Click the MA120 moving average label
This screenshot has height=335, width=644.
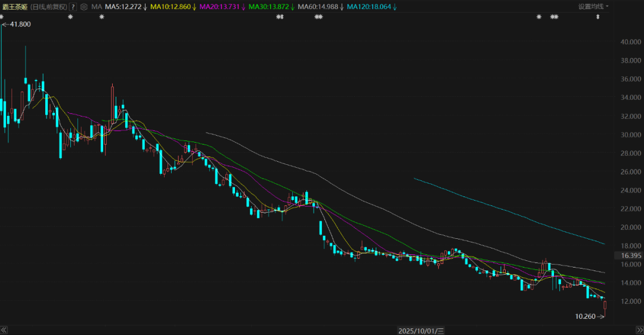(371, 7)
